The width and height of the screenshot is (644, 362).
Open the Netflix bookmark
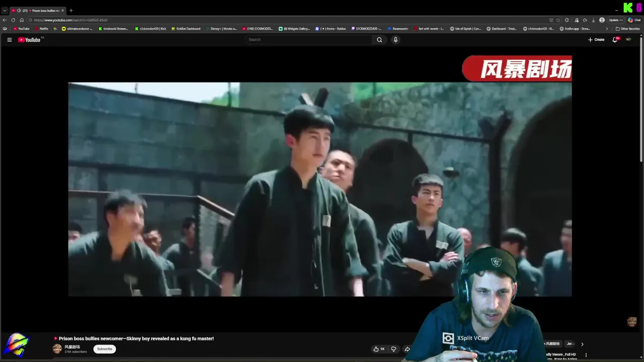point(41,29)
